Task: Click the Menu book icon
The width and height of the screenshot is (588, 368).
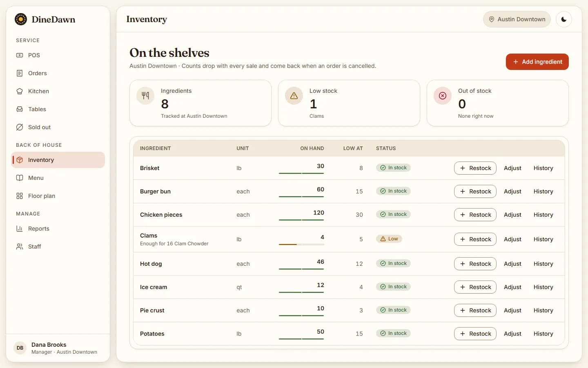Action: 20,178
